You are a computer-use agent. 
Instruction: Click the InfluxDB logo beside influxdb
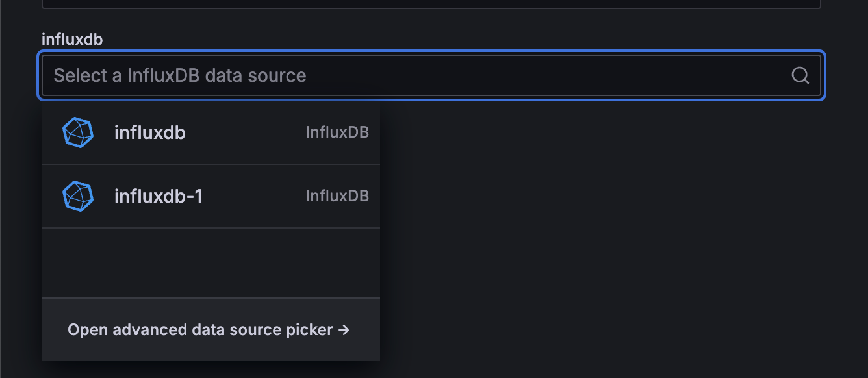(x=78, y=132)
